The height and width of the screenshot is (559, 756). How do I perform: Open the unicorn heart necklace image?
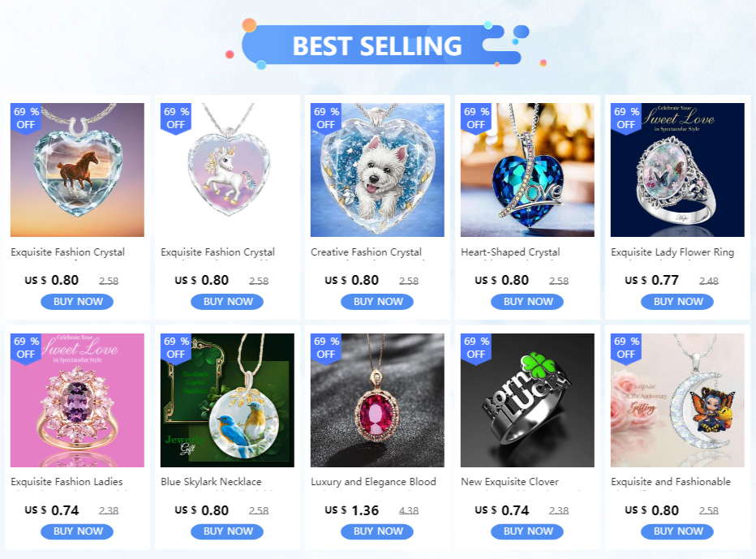(x=227, y=170)
